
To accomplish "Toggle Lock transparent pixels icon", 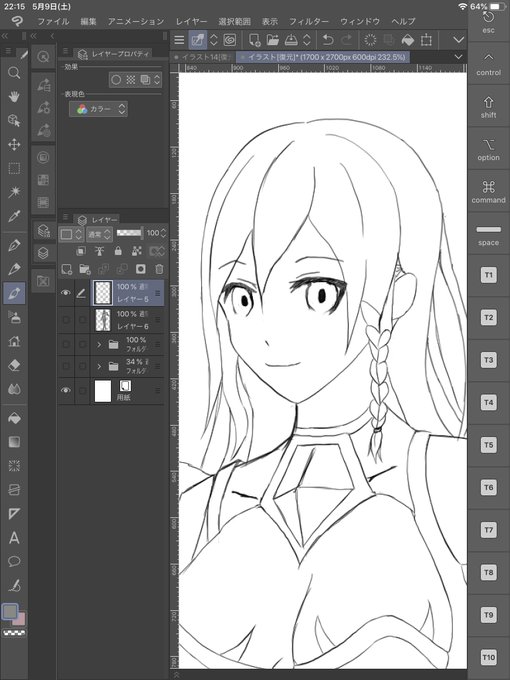I will [x=137, y=251].
